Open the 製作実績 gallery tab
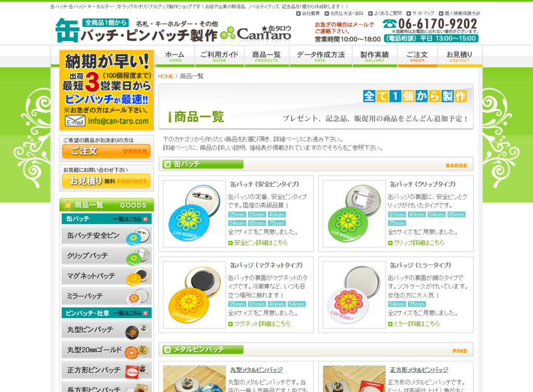The width and height of the screenshot is (533, 392). 374,56
